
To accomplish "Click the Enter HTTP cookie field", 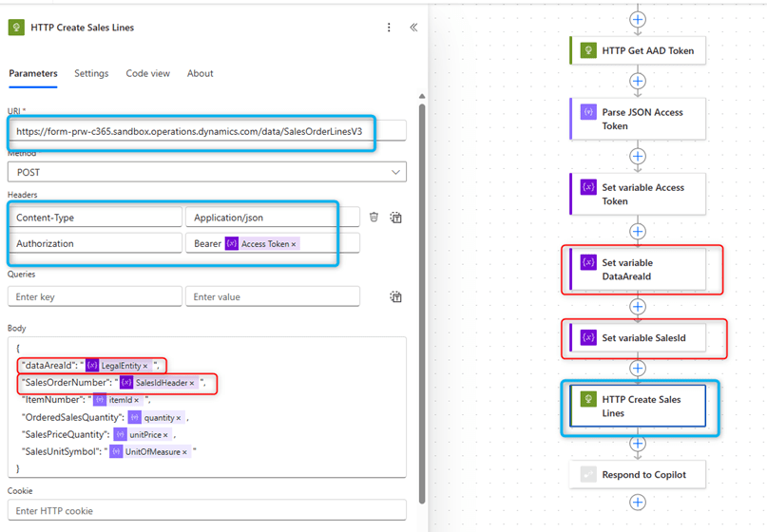I will (x=206, y=511).
